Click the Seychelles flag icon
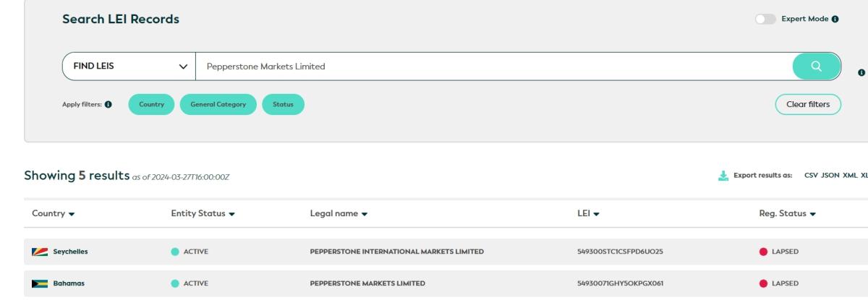The image size is (868, 300). pos(40,252)
